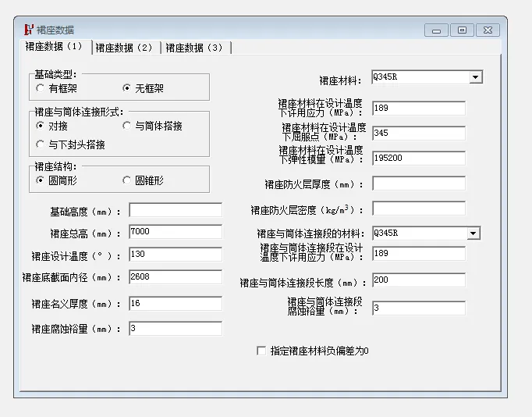
Task: Click the 基础高度 input field
Action: point(175,210)
